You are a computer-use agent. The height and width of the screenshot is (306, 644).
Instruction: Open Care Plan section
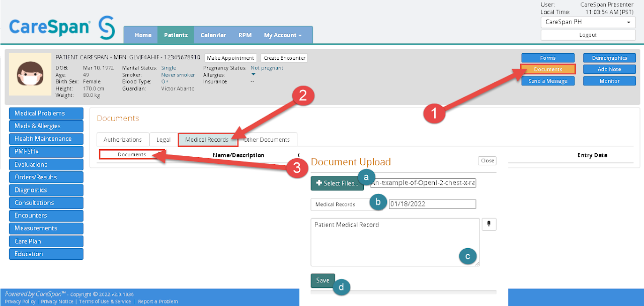pyautogui.click(x=46, y=241)
